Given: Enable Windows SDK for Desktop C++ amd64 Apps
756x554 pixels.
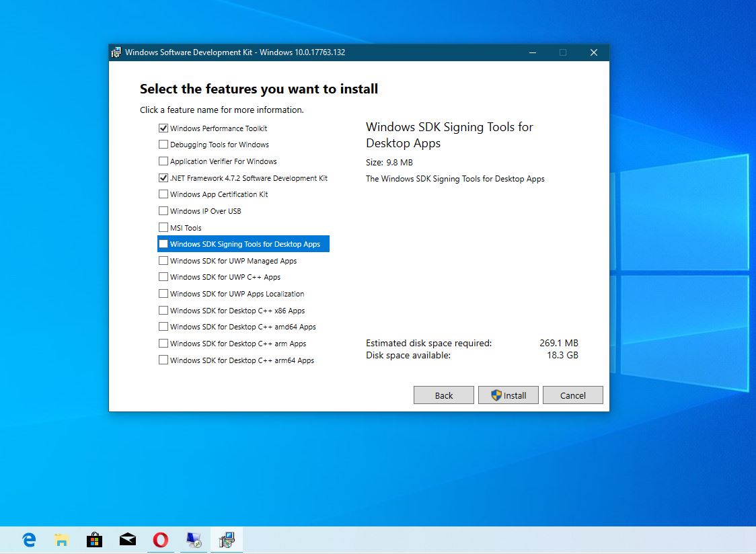Looking at the screenshot, I should point(163,327).
